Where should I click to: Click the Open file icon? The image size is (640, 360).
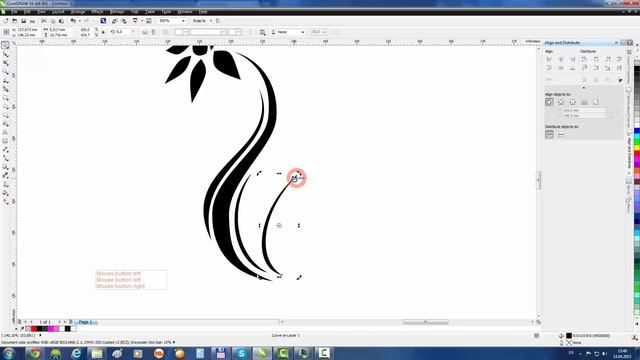click(15, 21)
